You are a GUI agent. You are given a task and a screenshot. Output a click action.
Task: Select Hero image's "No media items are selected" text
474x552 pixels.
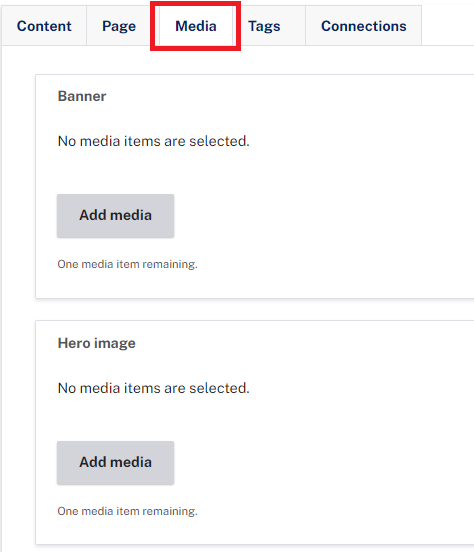[154, 388]
